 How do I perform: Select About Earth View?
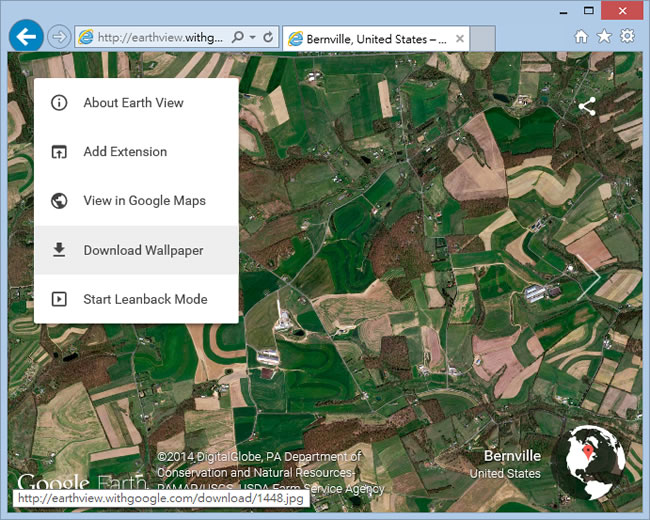click(x=136, y=102)
